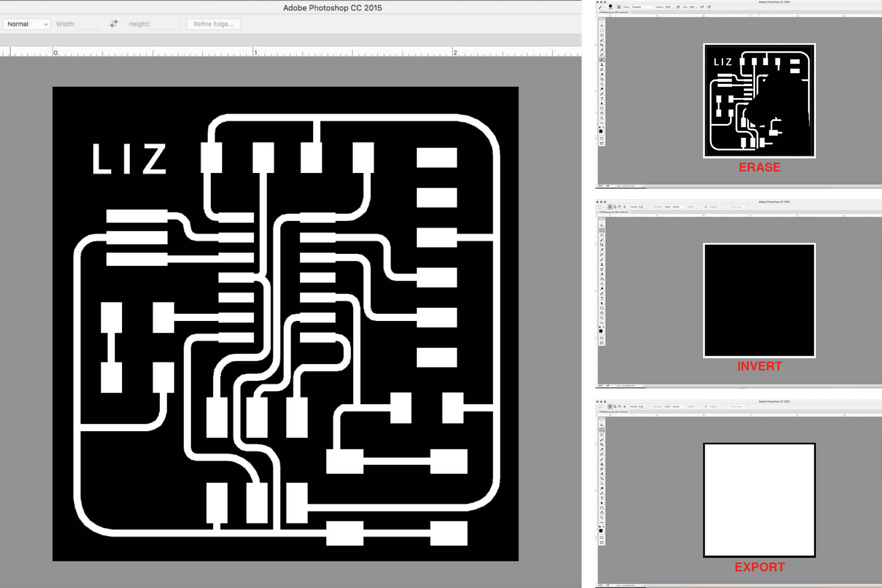This screenshot has width=882, height=588.
Task: Select the Hand tool in the EXPORT window
Action: (x=602, y=513)
